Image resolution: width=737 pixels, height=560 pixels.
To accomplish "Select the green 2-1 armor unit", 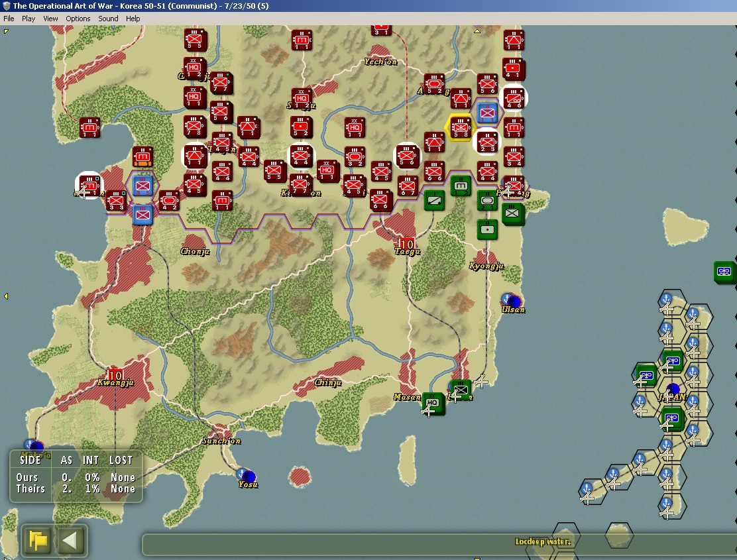I will pyautogui.click(x=487, y=201).
